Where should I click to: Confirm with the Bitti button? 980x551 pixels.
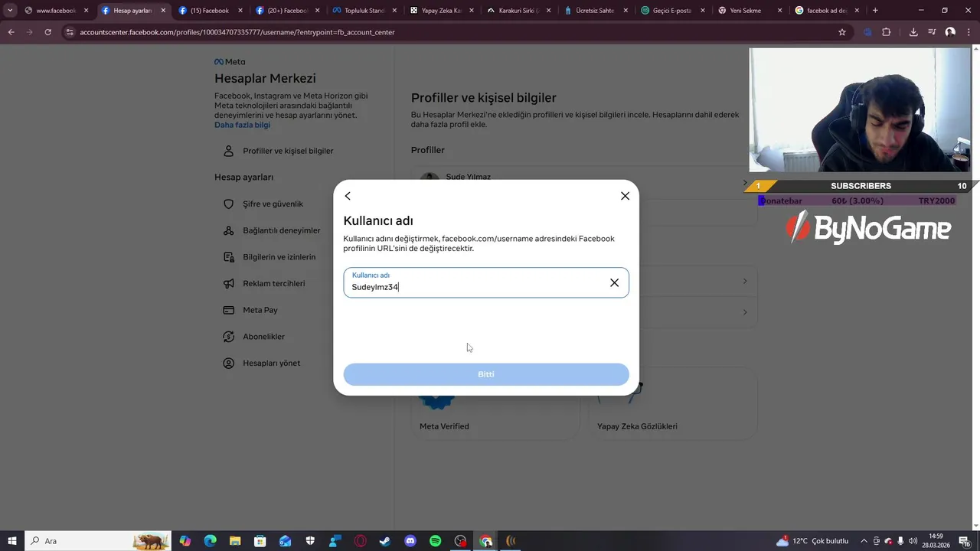pyautogui.click(x=486, y=374)
